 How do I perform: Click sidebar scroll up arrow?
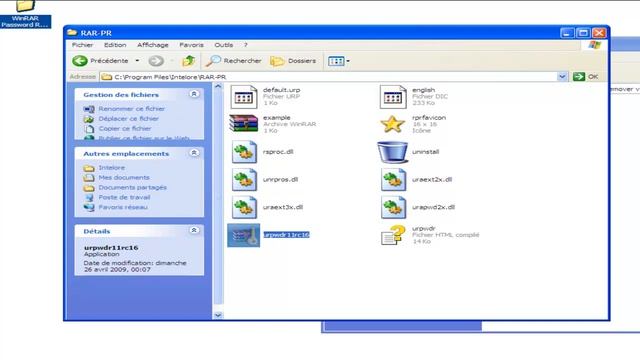[218, 87]
